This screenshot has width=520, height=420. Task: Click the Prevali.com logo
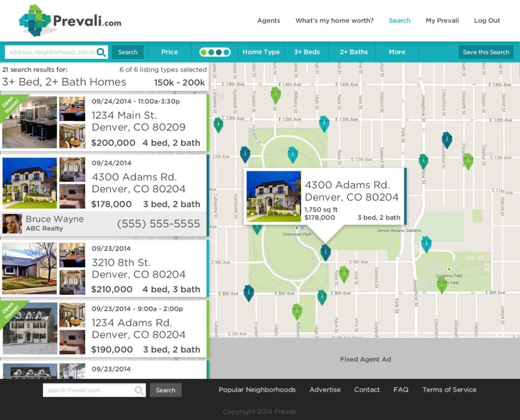coord(70,20)
